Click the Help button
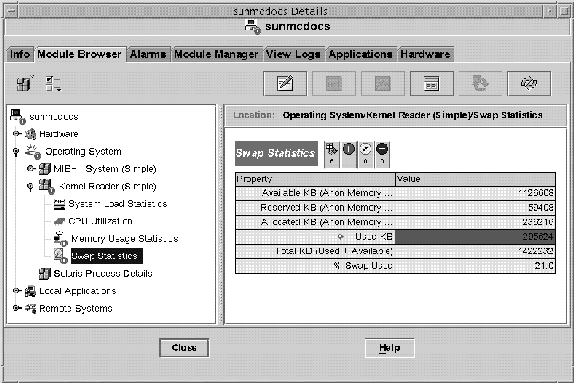This screenshot has width=574, height=383. click(x=390, y=347)
